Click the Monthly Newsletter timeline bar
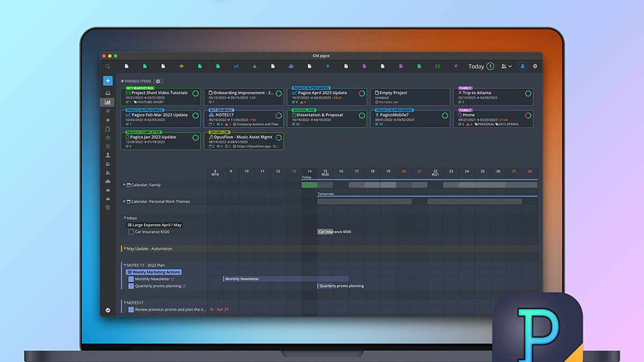This screenshot has width=644, height=362. coord(286,279)
